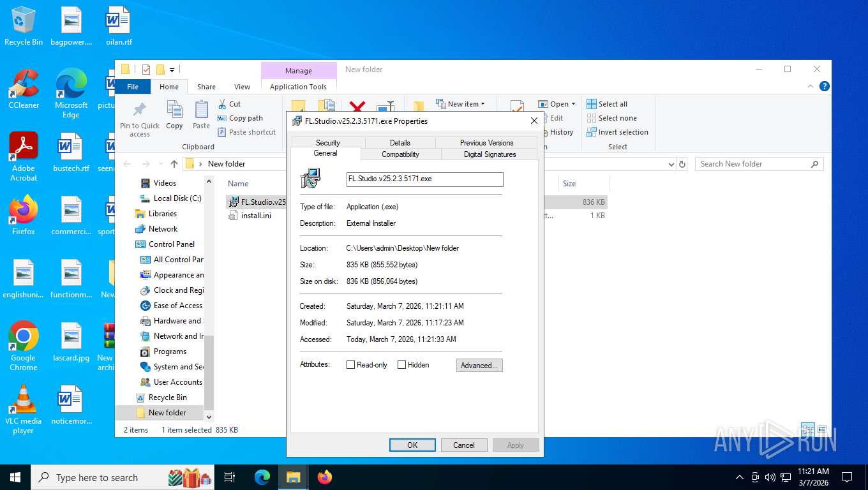Viewport: 868px width, 490px height.
Task: Click Copy path command
Action: pos(240,118)
